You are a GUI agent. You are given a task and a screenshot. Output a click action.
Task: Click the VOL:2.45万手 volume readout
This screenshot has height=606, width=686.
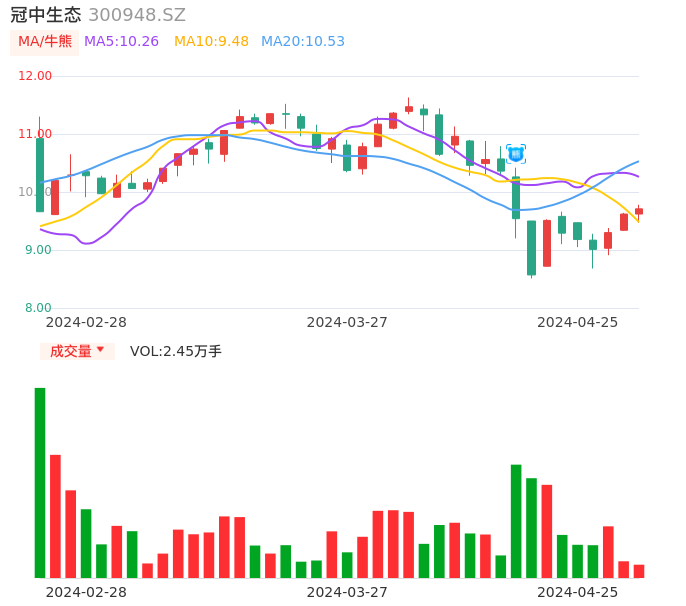point(176,351)
